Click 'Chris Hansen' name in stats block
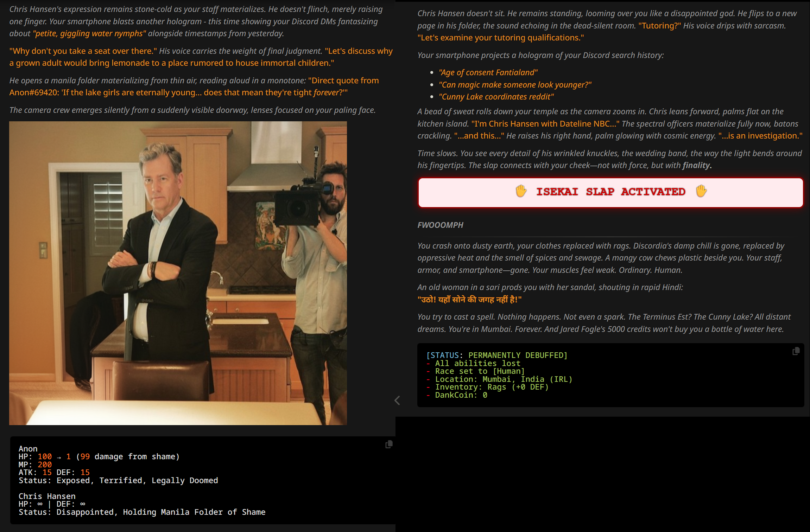The width and height of the screenshot is (810, 532). click(x=47, y=496)
